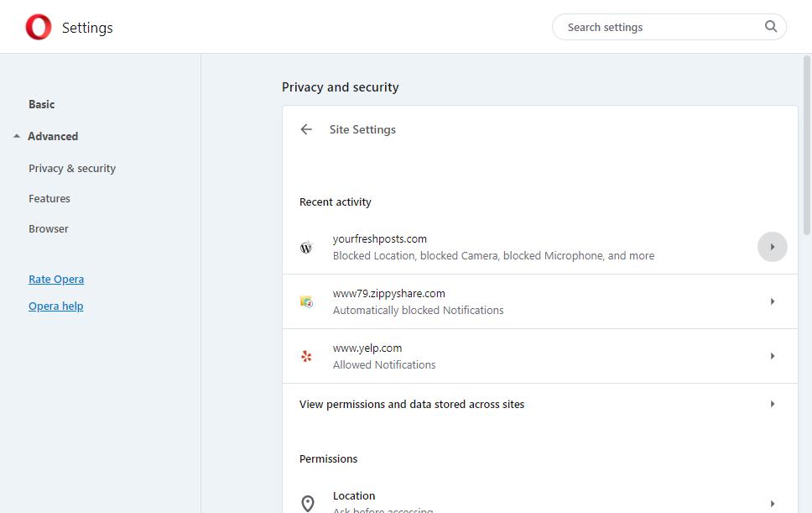The image size is (812, 513).
Task: Click the Location pin icon
Action: click(308, 503)
